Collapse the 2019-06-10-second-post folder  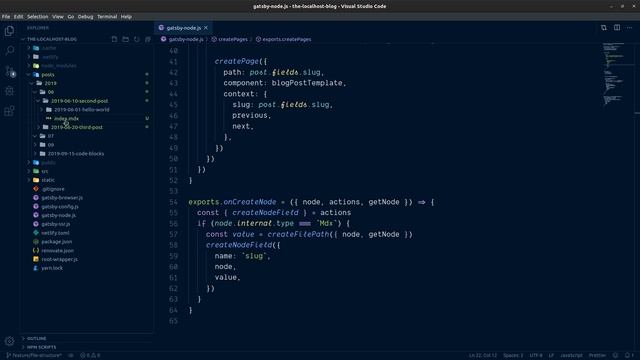[80, 101]
